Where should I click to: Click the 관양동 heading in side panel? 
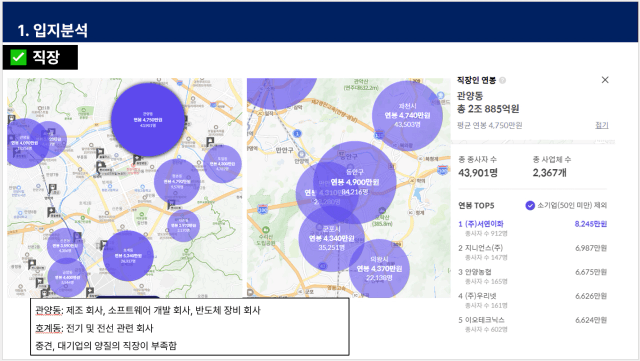coord(470,96)
